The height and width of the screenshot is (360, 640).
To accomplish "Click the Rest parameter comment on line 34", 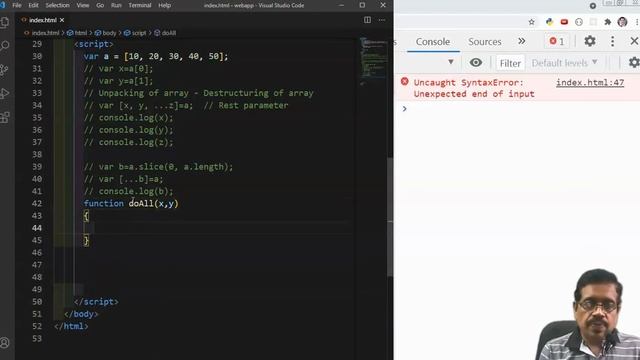I will (246, 105).
